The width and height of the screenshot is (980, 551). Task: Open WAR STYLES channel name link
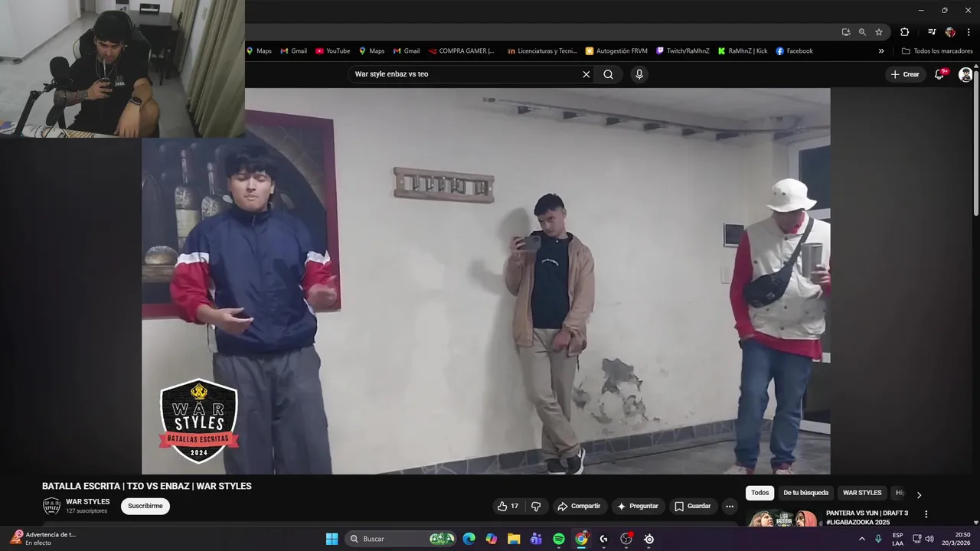[87, 501]
